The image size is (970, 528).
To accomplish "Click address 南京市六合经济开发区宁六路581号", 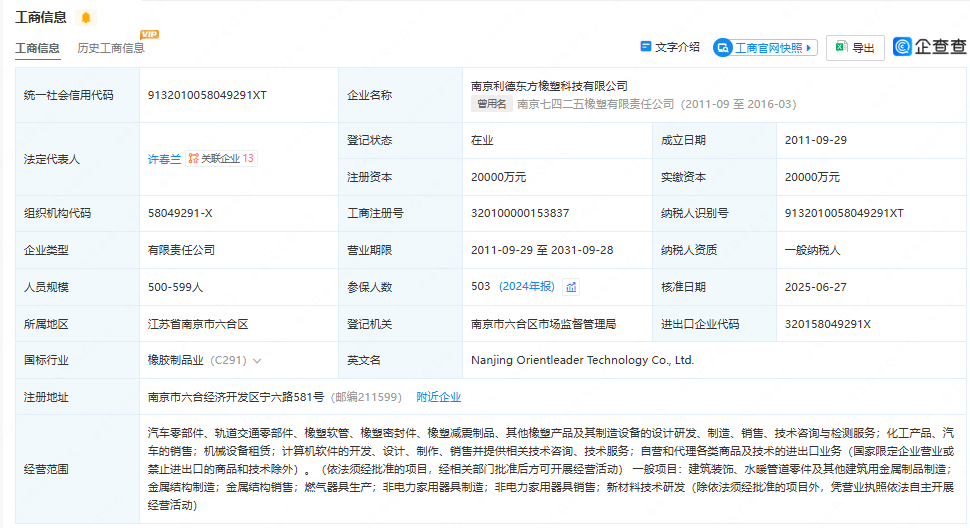I will pos(236,397).
